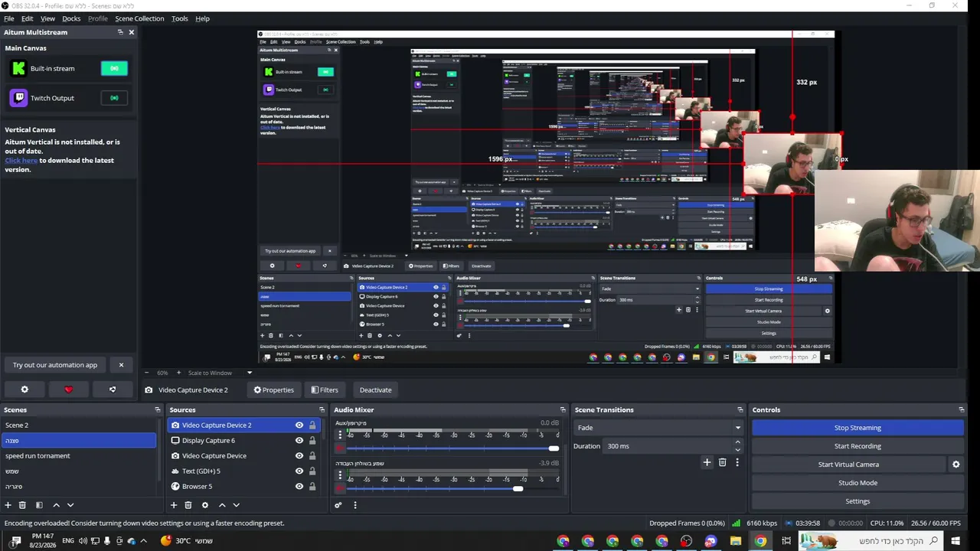Toggle visibility of Video Capture Device source
The width and height of the screenshot is (980, 551).
[x=299, y=456]
